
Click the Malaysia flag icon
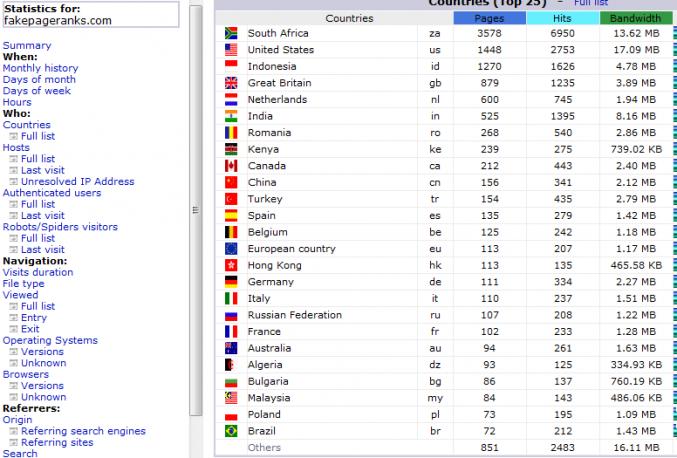click(231, 398)
